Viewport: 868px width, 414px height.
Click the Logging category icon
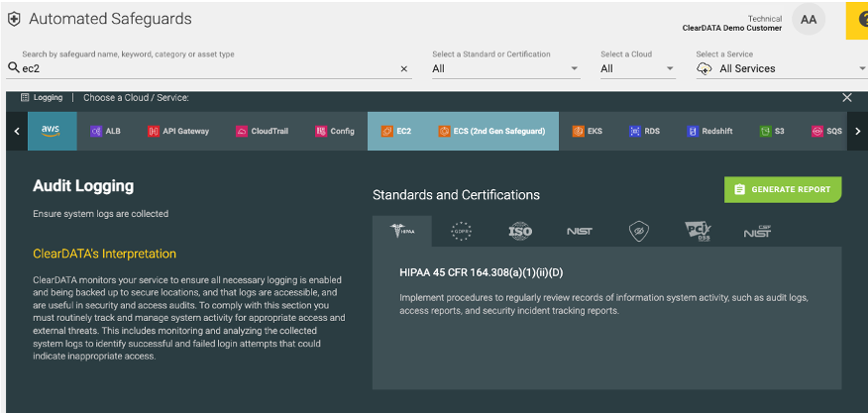pyautogui.click(x=25, y=97)
